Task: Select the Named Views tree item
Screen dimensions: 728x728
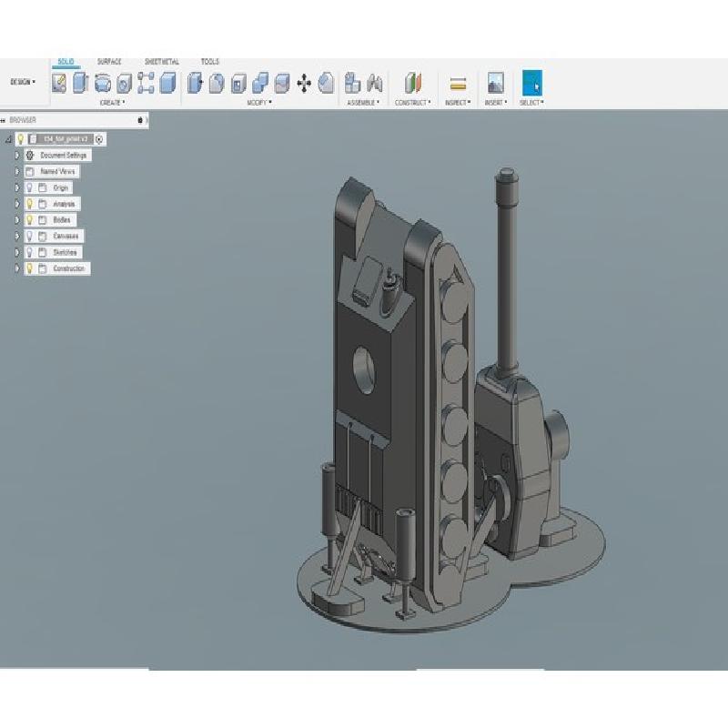Action: (58, 171)
